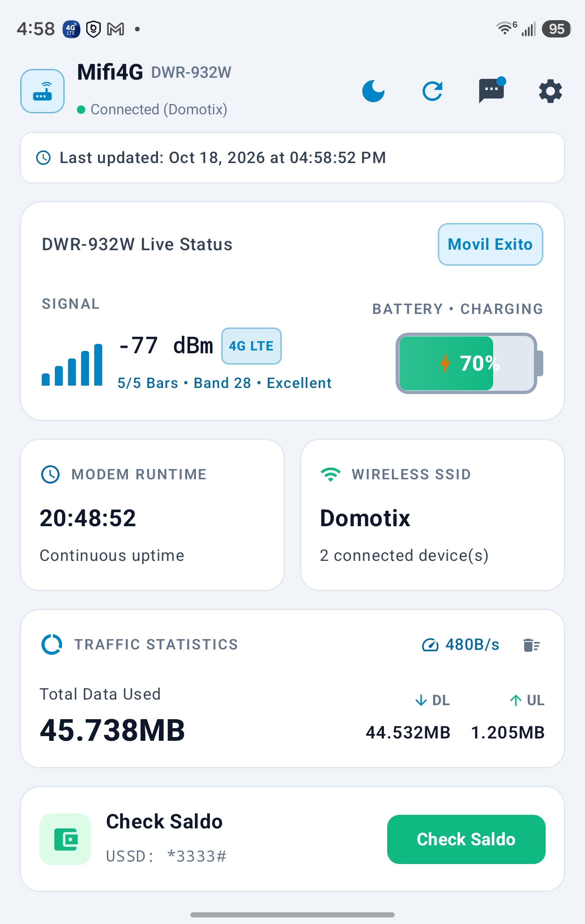Screen dimensions: 585x924
Task: Tap the Gmail notification icon
Action: [116, 29]
